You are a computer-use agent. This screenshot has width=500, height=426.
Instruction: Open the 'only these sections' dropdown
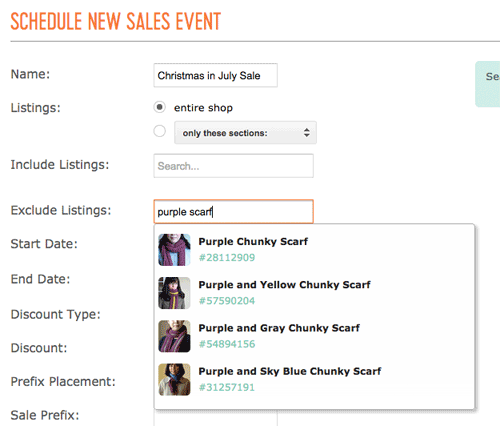click(x=245, y=133)
